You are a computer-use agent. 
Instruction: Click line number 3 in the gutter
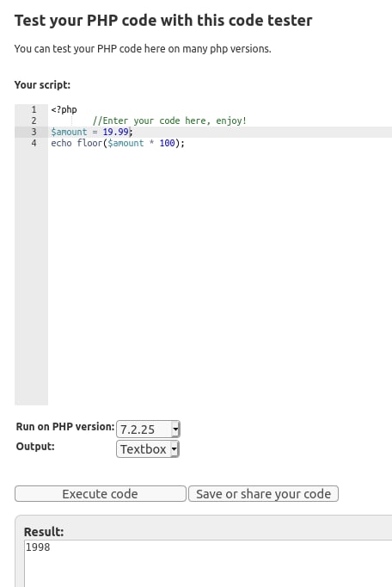coord(34,132)
